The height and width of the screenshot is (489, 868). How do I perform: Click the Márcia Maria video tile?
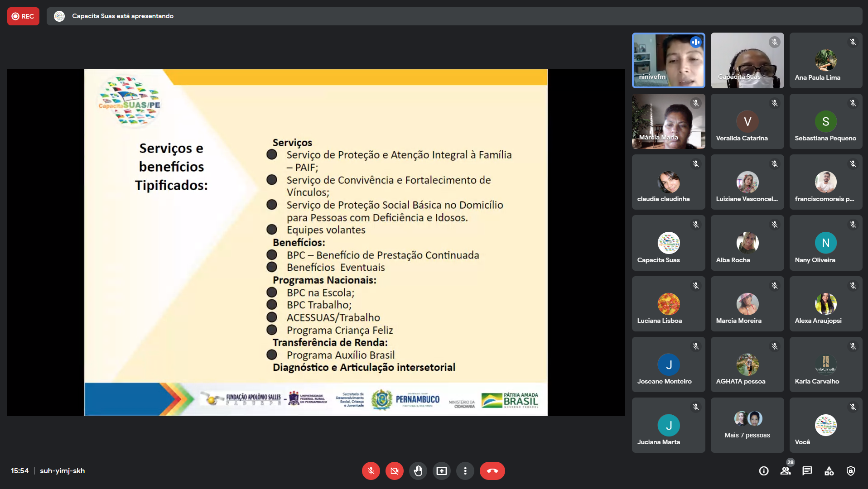click(x=668, y=121)
